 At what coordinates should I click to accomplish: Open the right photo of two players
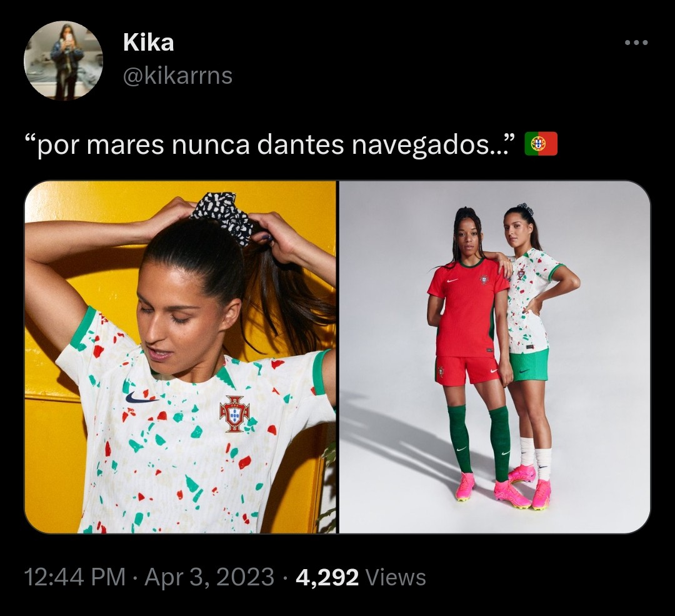[494, 357]
